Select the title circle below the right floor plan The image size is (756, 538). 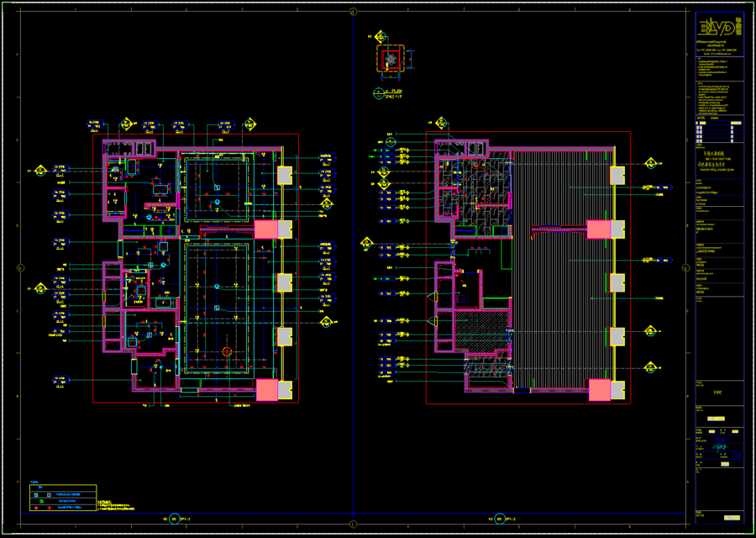click(x=500, y=520)
